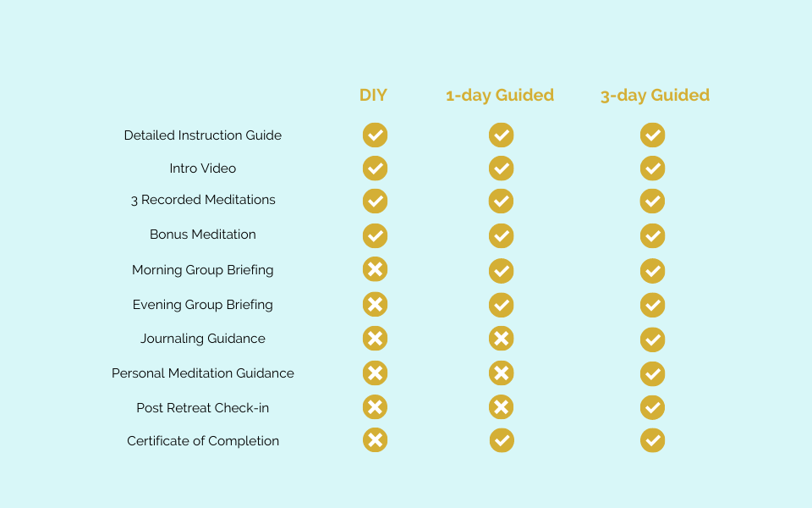
Task: Select the 3-day Guided column heading
Action: [x=655, y=96]
